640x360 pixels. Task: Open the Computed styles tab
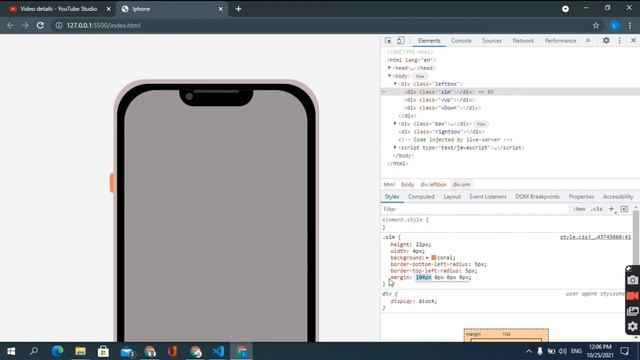pos(421,197)
